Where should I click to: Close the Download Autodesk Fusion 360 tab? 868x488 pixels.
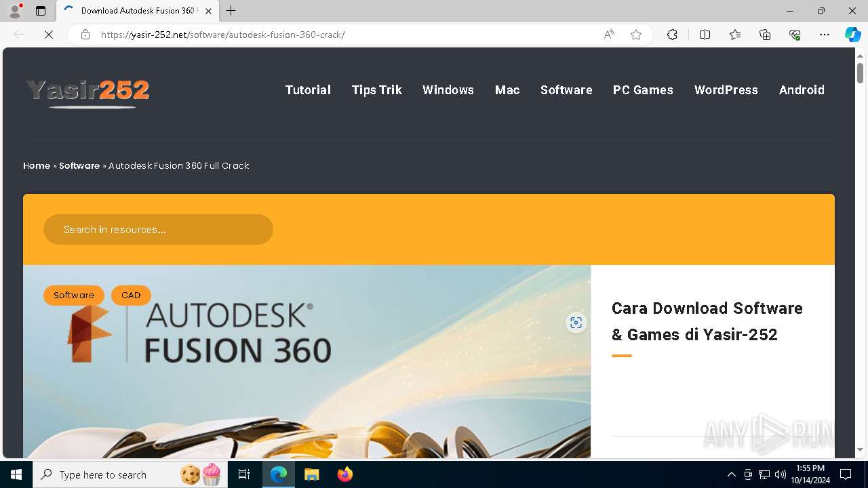(x=208, y=11)
